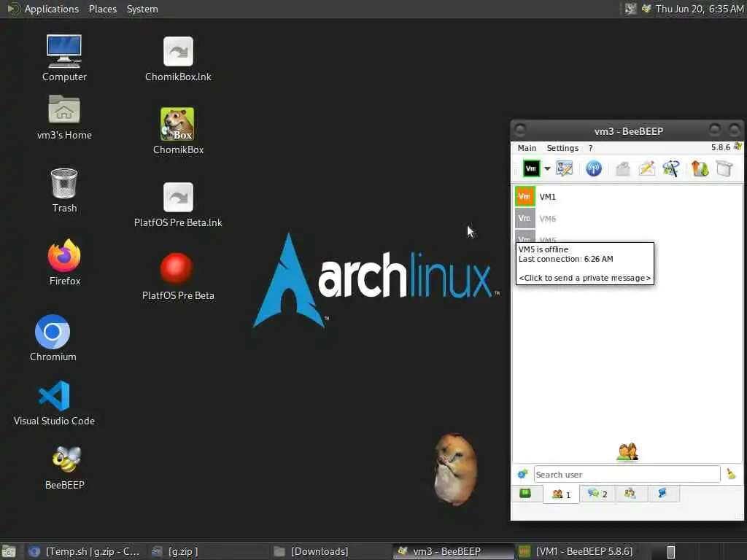This screenshot has height=560, width=747.
Task: Click the grey box icon at toolbar end
Action: coord(724,168)
